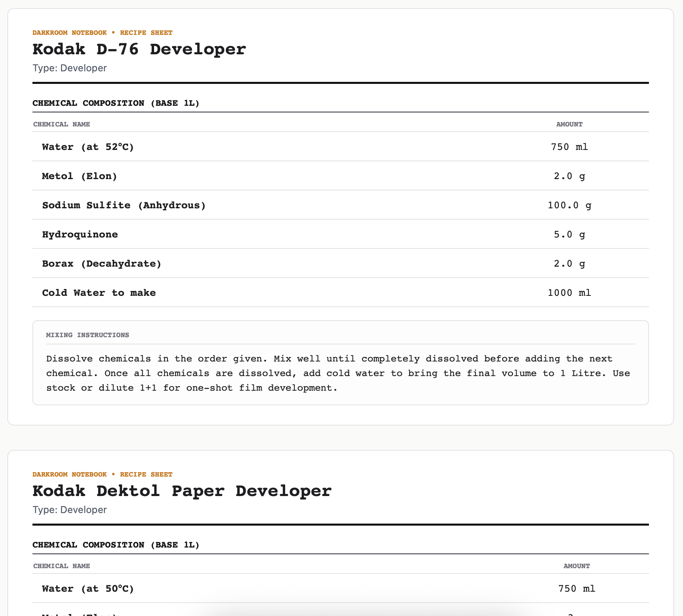Click the 100.0 g amount value
Screen dimensions: 683x616
(569, 205)
